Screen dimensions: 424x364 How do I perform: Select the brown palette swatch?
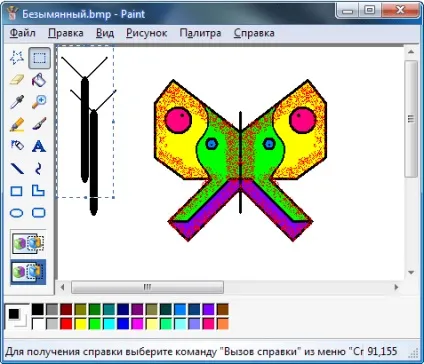223,309
